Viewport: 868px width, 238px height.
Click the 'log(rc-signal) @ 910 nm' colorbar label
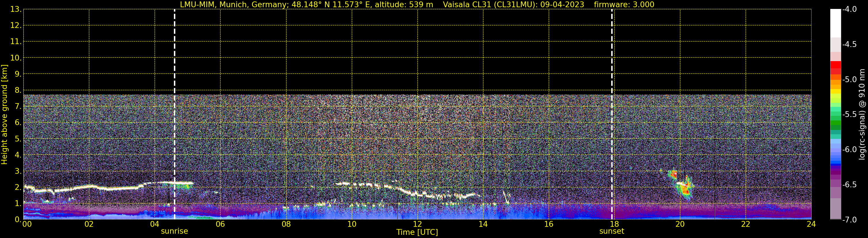coord(862,114)
